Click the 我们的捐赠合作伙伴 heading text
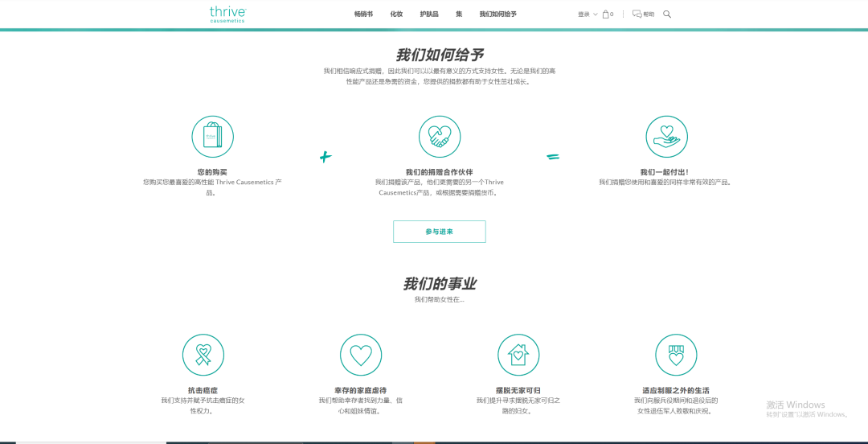 click(x=440, y=172)
